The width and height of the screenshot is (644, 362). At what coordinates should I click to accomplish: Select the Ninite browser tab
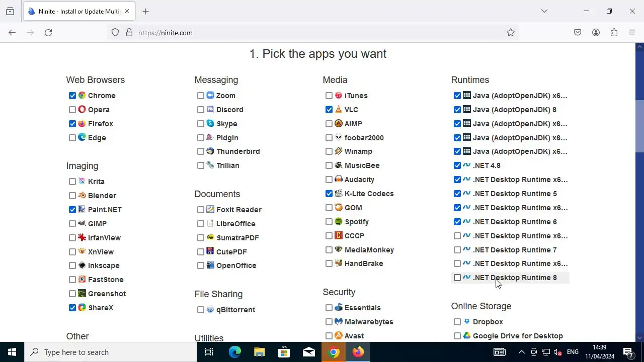79,11
